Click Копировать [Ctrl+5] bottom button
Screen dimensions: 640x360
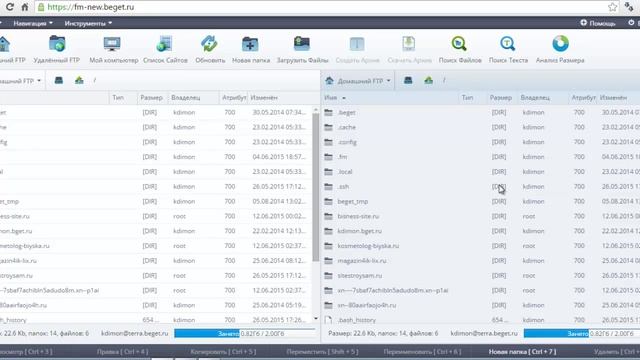[223, 351]
